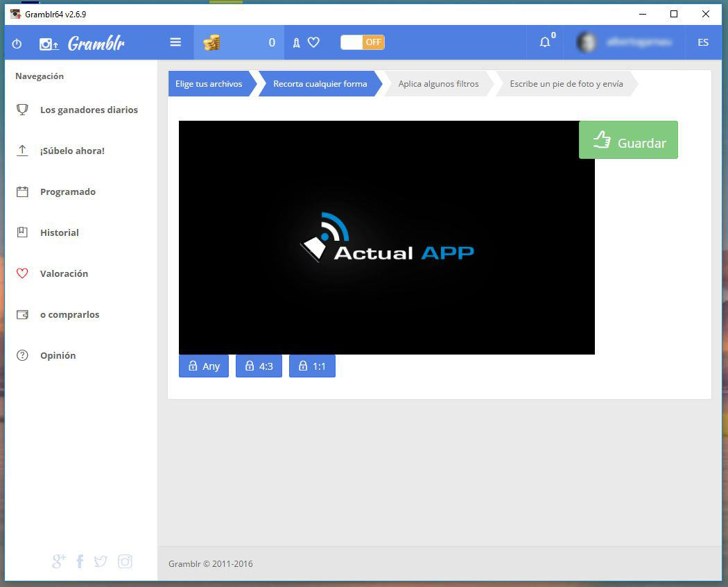This screenshot has height=587, width=728.
Task: Lock crop ratio to 4:3
Action: [259, 366]
